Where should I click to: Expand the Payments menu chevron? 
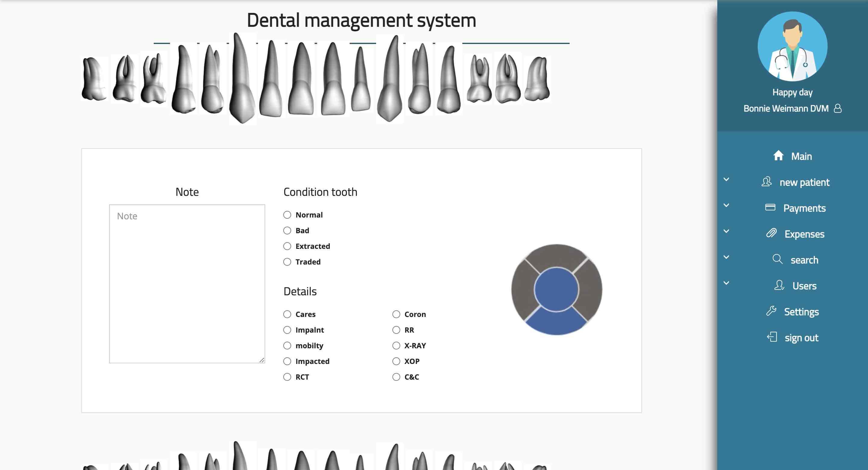[x=726, y=205]
